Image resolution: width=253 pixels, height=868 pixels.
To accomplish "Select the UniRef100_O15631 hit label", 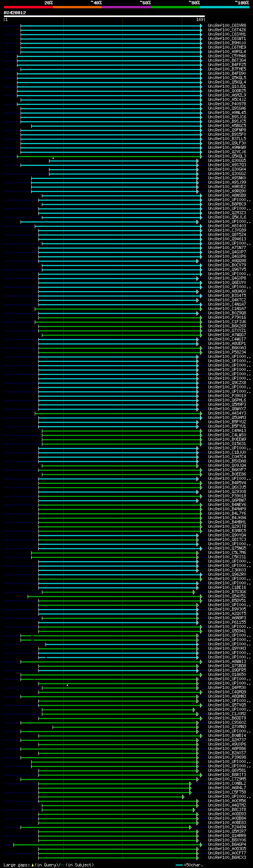I will pos(227,444).
